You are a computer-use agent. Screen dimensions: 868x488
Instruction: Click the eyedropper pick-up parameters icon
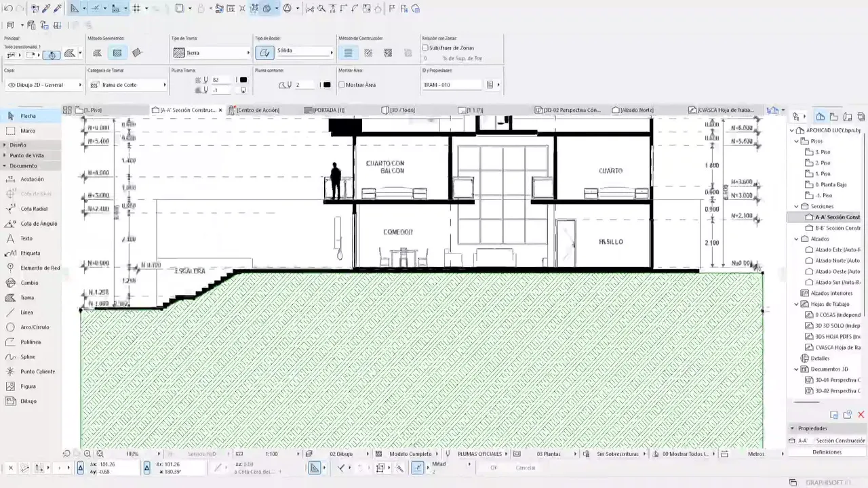pyautogui.click(x=45, y=9)
